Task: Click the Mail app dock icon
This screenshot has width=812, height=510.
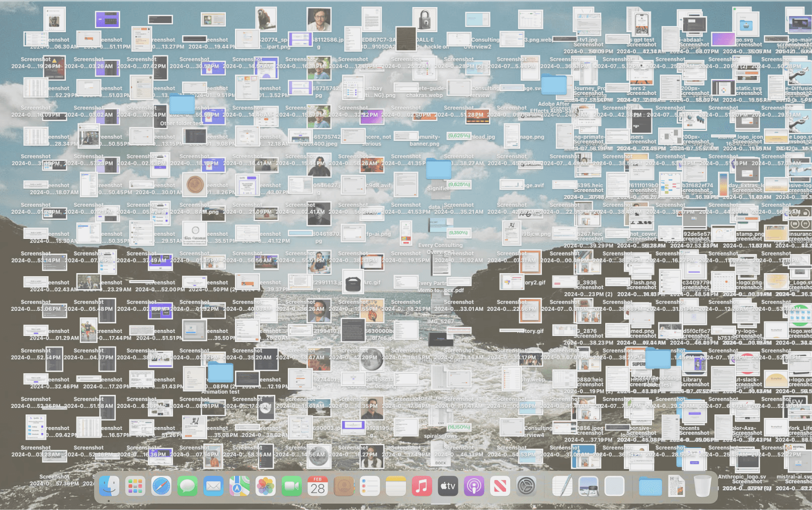Action: [213, 486]
